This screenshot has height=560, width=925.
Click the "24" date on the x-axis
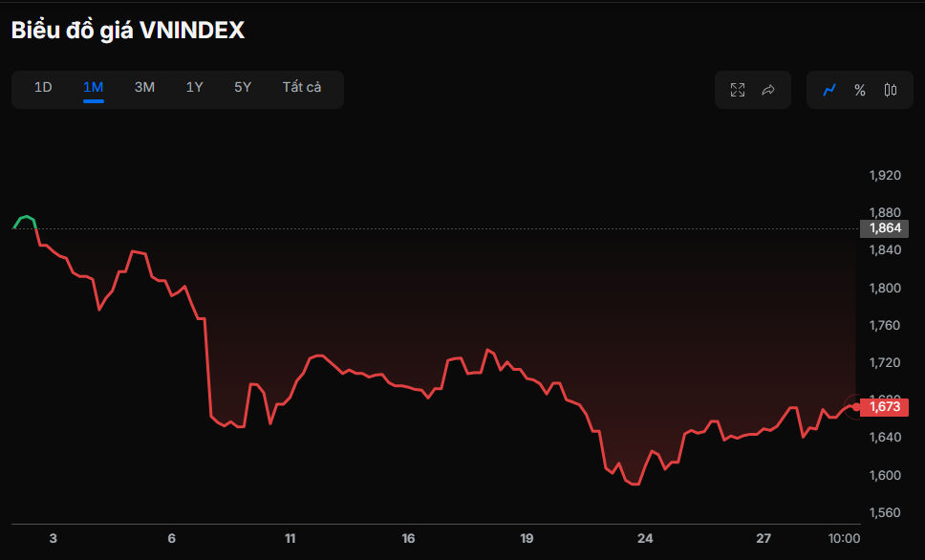[645, 538]
